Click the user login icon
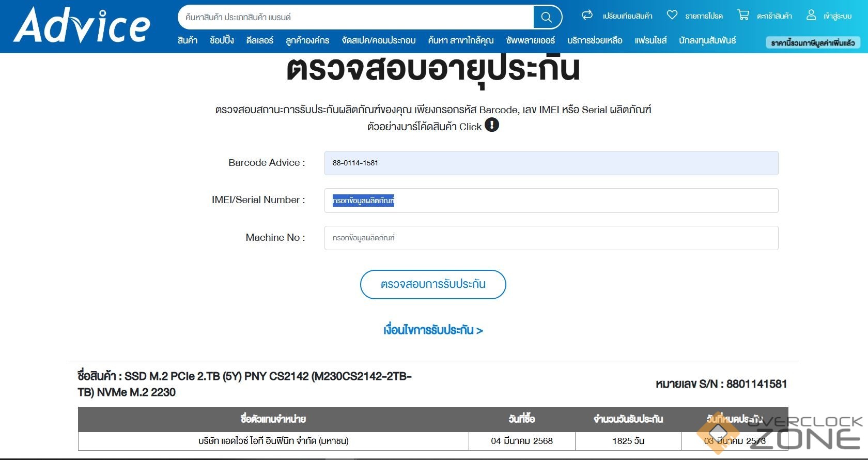Viewport: 868px width, 460px height. pyautogui.click(x=811, y=15)
